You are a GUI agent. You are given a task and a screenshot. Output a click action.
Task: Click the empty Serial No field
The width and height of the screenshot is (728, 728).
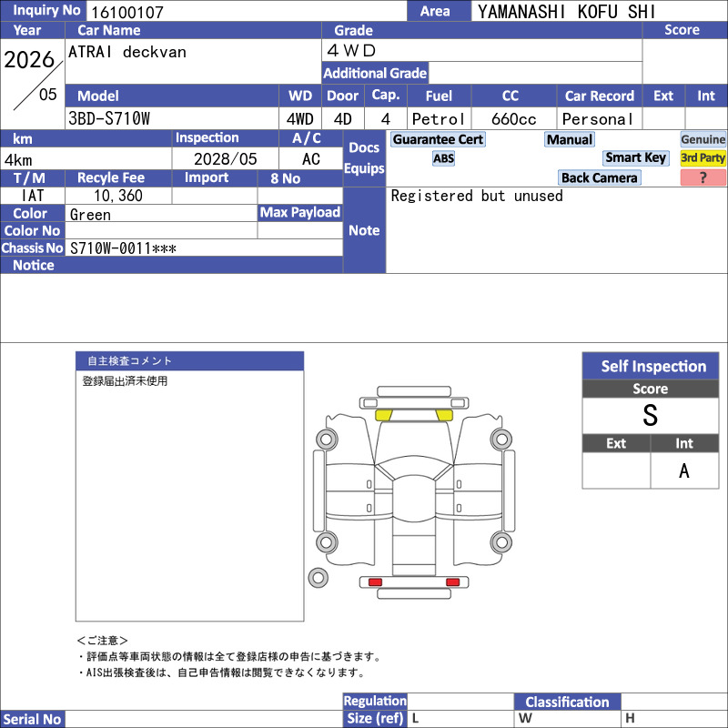click(204, 719)
